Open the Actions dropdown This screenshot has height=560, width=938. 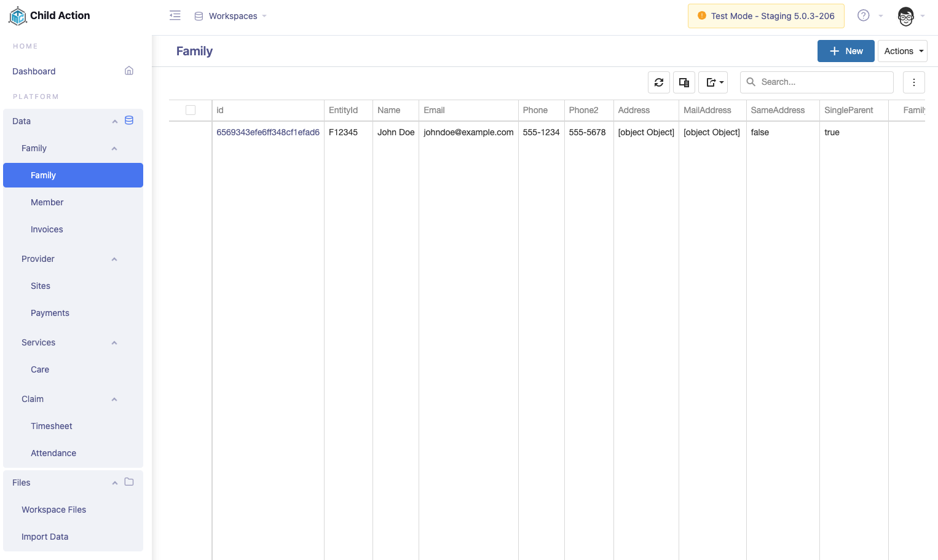tap(902, 51)
